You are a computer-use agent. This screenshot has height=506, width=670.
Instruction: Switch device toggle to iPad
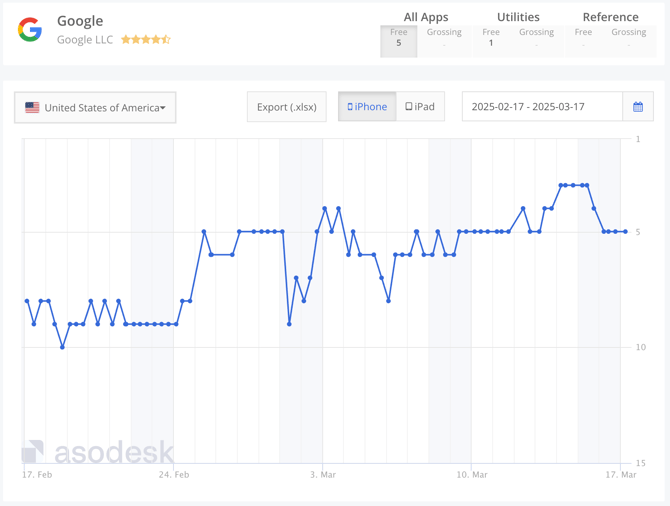tap(420, 107)
